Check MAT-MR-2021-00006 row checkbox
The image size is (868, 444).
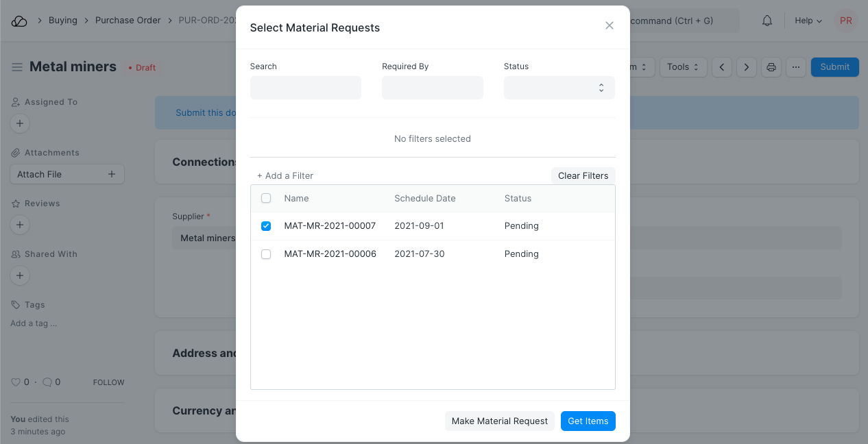pyautogui.click(x=266, y=254)
